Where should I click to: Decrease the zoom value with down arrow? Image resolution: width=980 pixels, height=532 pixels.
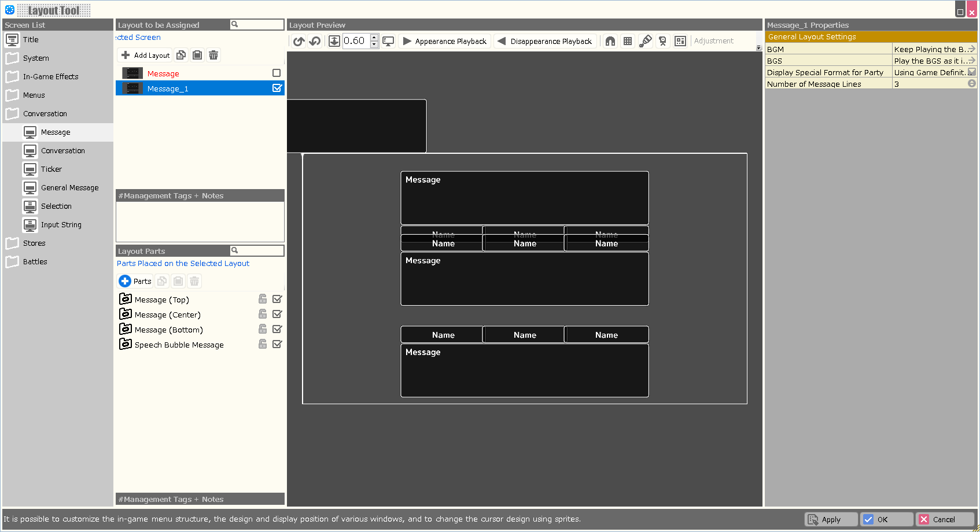[x=374, y=45]
